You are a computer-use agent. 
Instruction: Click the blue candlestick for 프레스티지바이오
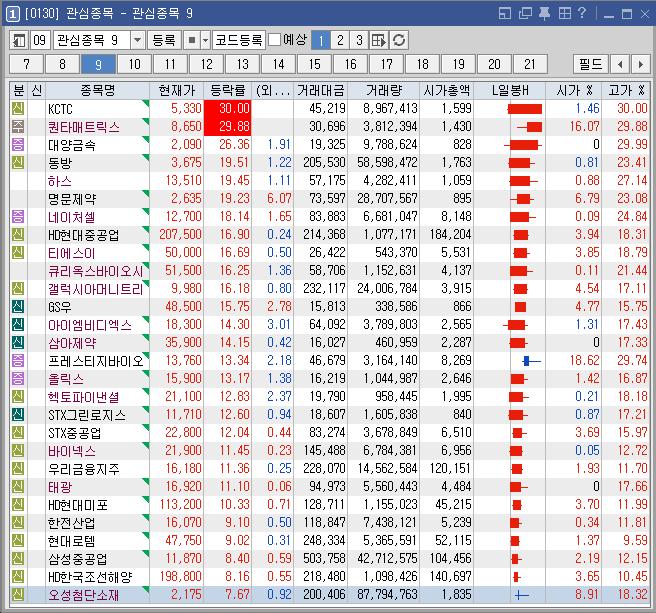coord(531,361)
